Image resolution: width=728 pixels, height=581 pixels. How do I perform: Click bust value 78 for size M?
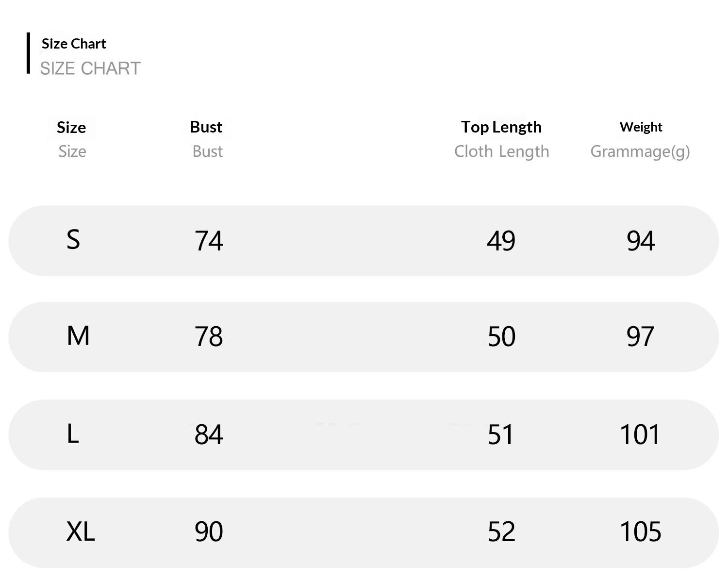209,336
